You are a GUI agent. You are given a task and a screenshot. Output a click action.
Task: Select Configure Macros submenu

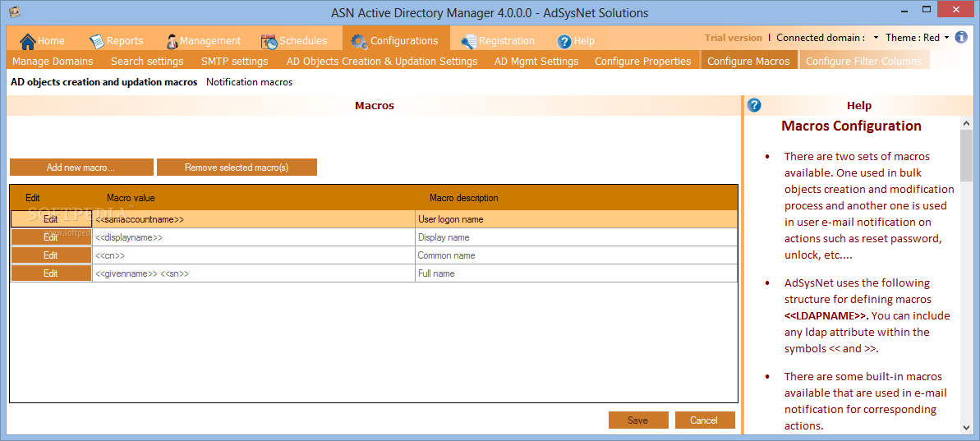click(748, 62)
